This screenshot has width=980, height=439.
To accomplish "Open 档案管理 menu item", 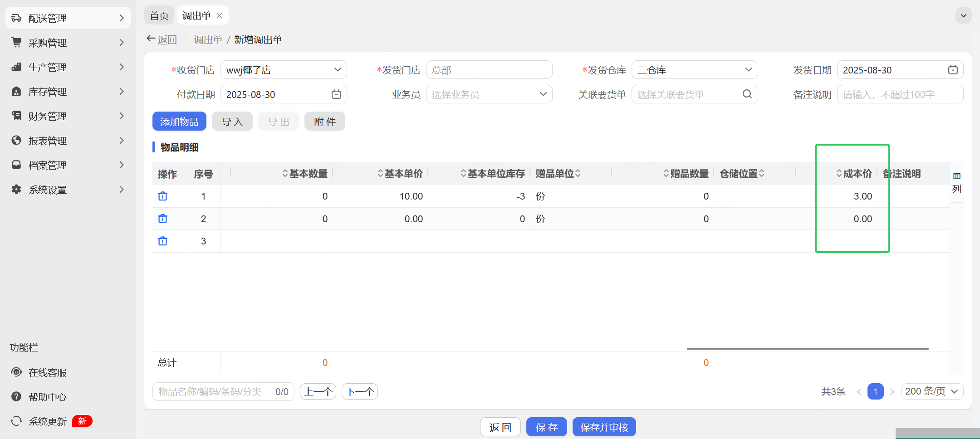I will (x=68, y=165).
